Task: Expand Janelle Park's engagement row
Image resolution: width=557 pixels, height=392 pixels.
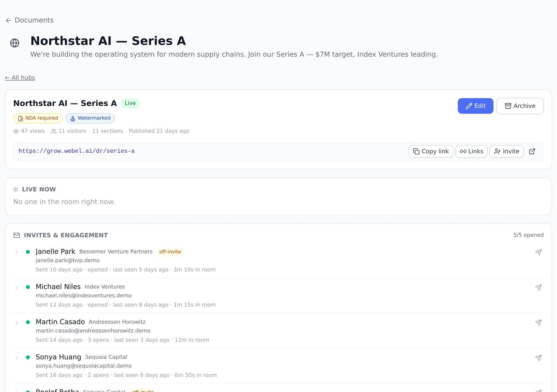Action: [16, 252]
